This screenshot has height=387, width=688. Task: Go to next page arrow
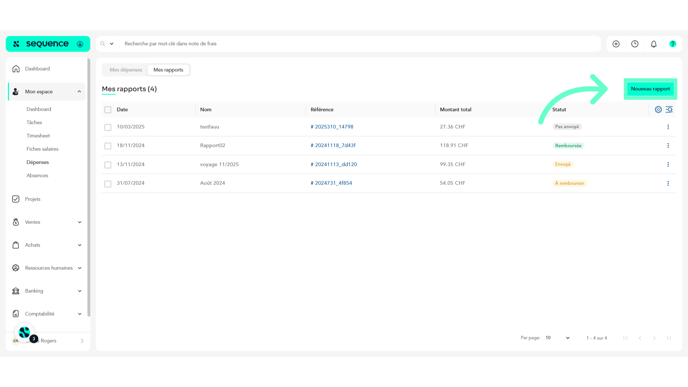pos(654,338)
